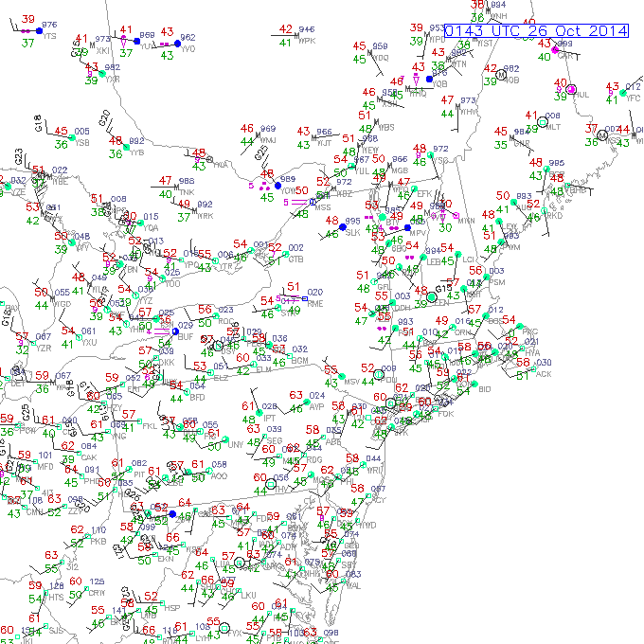Image resolution: width=644 pixels, height=644 pixels.
Task: Select the ACY station identifier
Action: (377, 500)
